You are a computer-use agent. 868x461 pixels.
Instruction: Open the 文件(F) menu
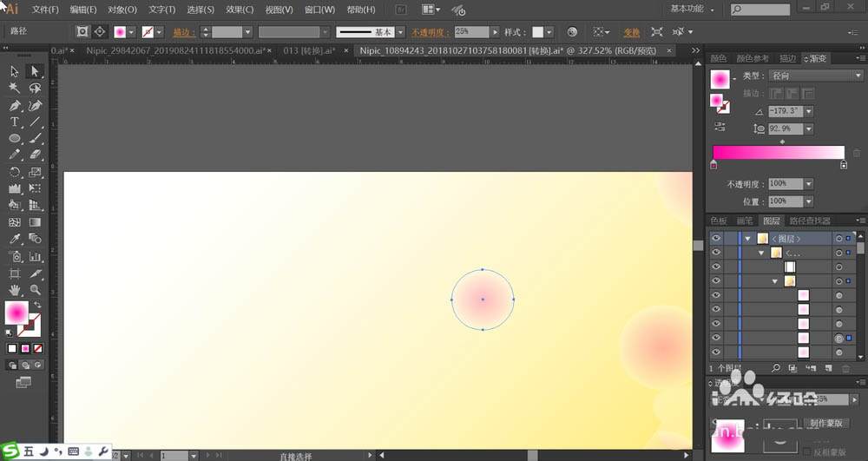(45, 10)
